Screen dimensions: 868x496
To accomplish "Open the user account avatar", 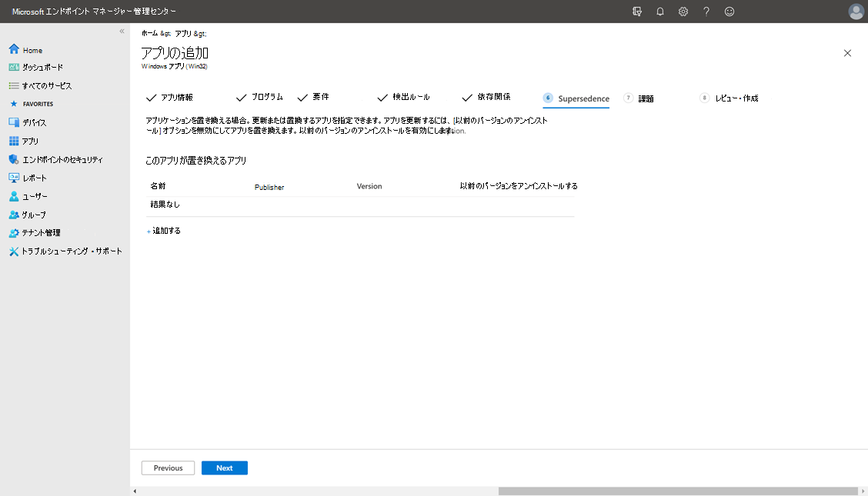I will click(x=856, y=12).
